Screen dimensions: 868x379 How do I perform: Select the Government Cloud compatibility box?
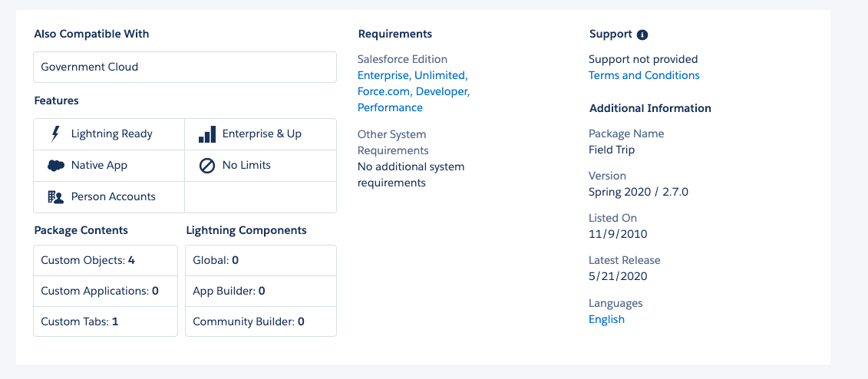[x=185, y=67]
